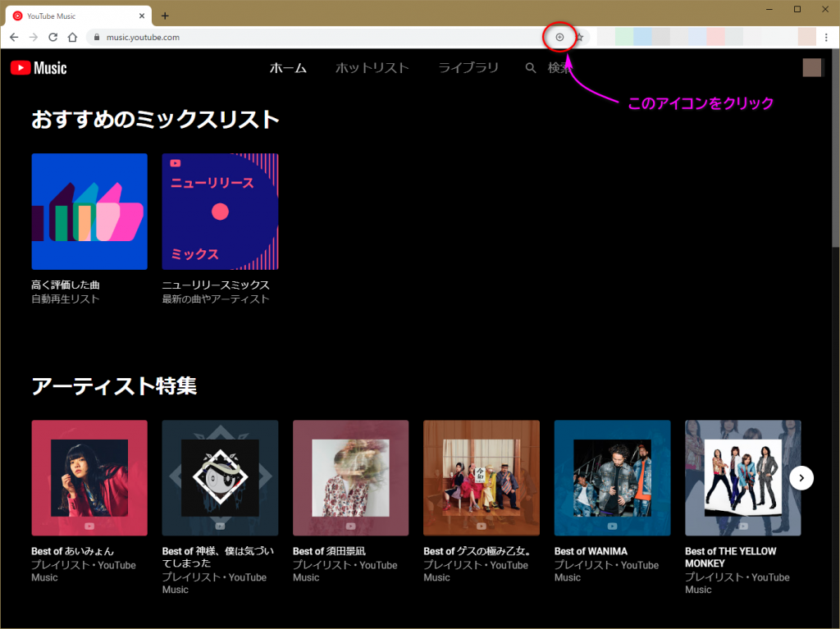
Task: Switch to ホットリスト tab
Action: [x=372, y=68]
